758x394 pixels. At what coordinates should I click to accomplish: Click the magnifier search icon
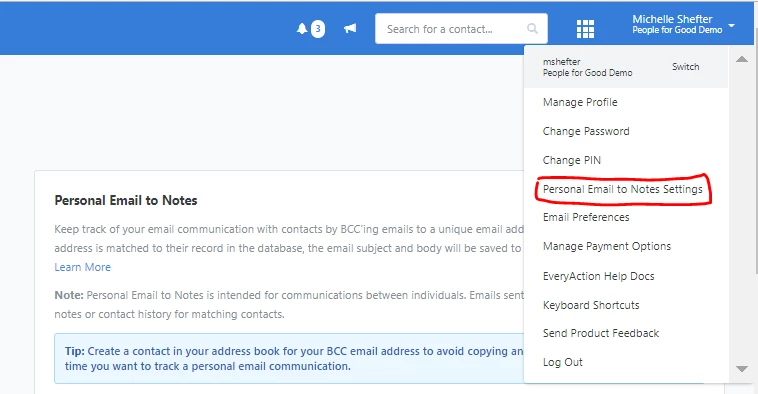click(532, 29)
